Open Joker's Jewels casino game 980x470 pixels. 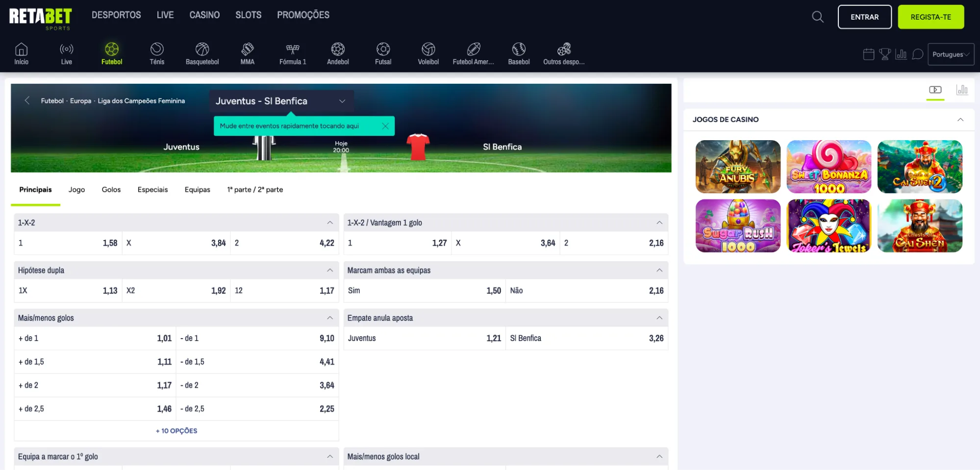tap(829, 226)
